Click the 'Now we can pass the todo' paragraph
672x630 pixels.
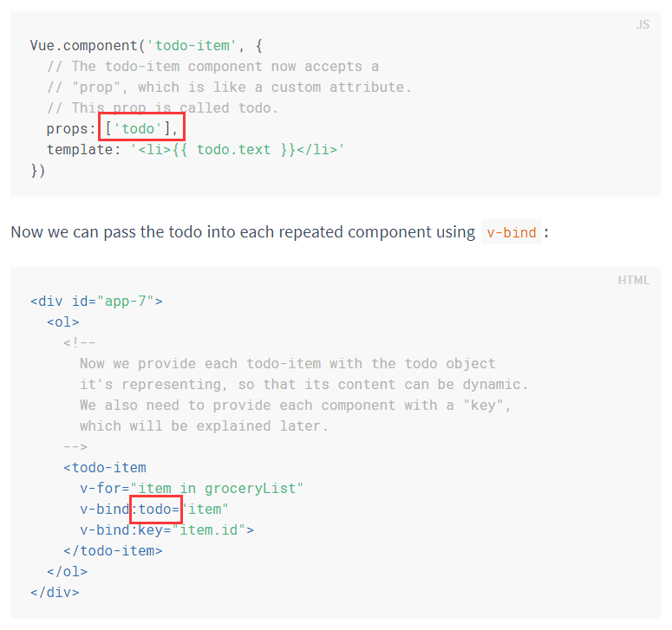point(243,232)
